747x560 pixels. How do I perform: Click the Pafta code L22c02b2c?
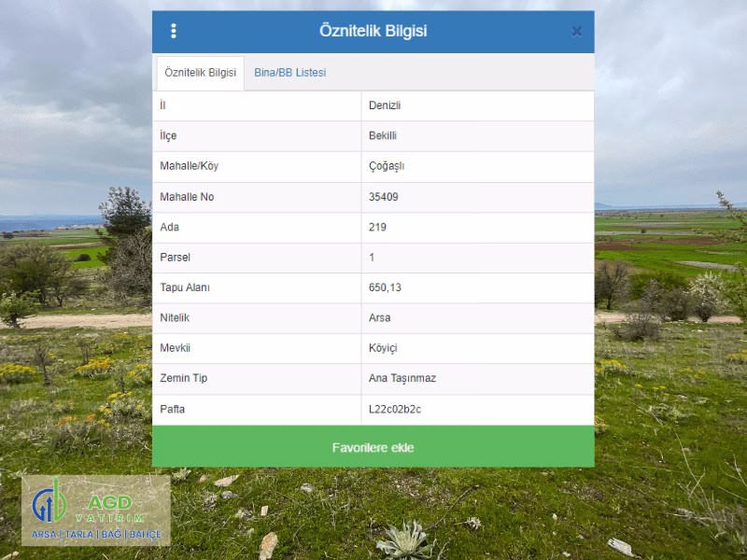click(x=395, y=409)
